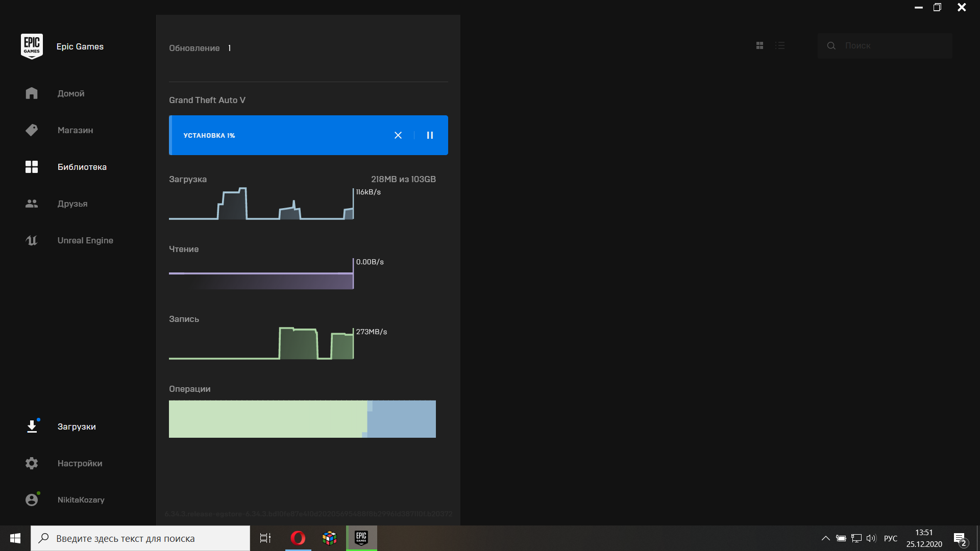
Task: Click the Запись write speed graph
Action: coord(261,343)
